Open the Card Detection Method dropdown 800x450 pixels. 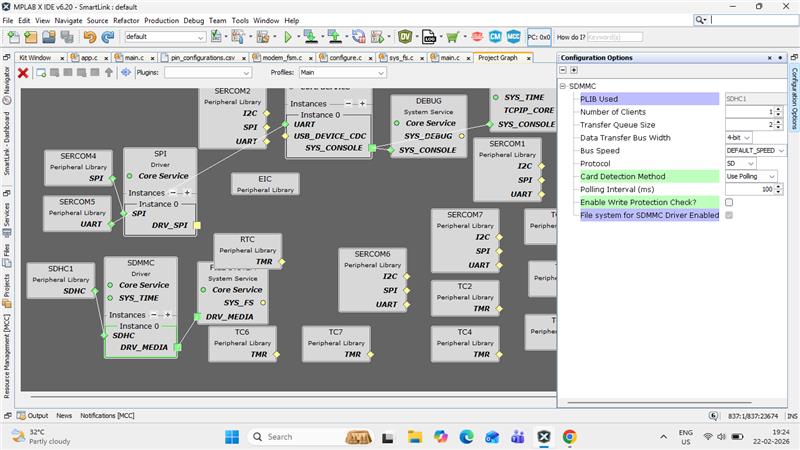(x=752, y=176)
